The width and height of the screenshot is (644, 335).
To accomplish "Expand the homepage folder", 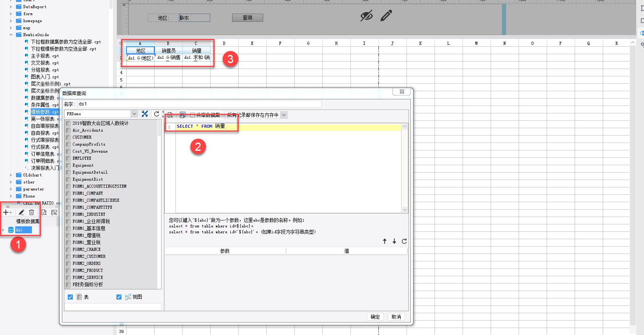I will point(11,21).
